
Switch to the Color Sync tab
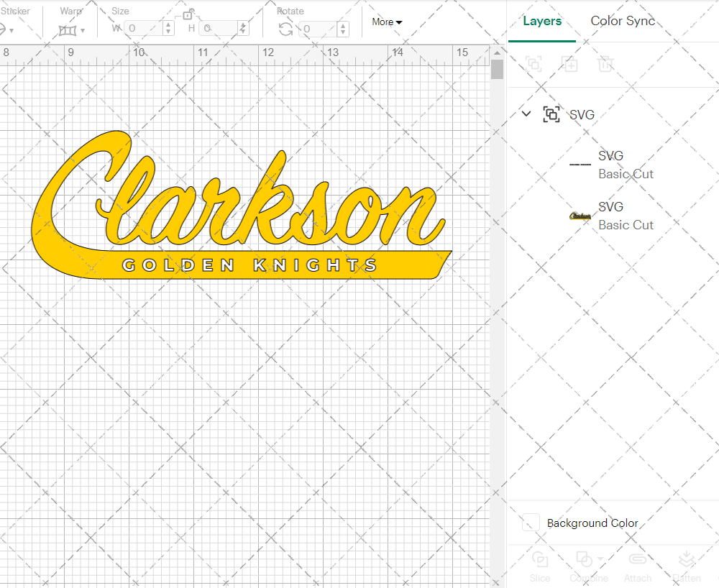coord(623,21)
